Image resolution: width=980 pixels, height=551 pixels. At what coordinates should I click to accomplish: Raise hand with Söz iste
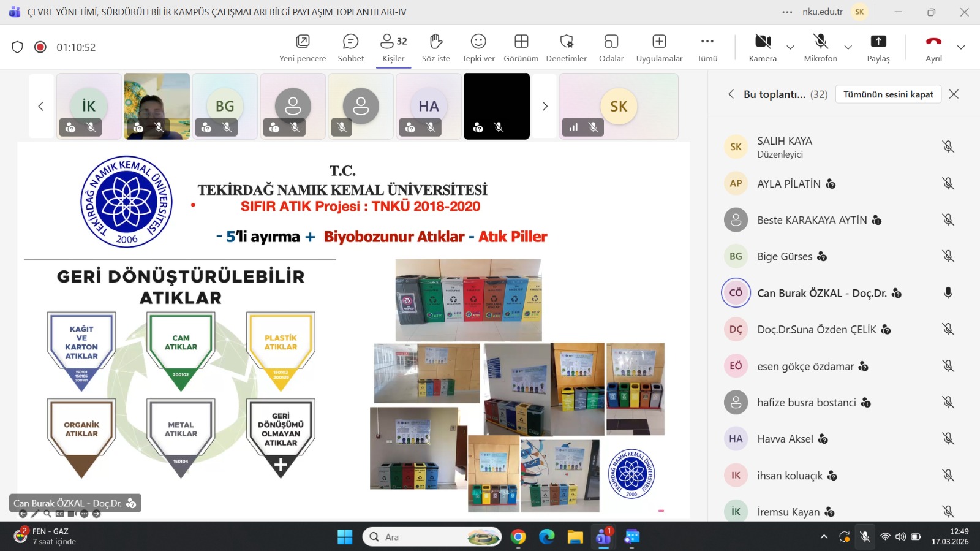point(435,48)
